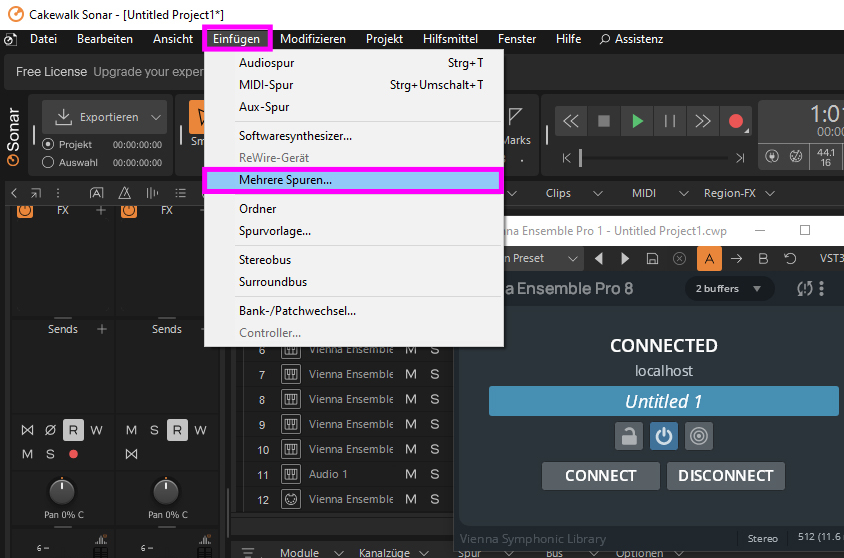Select plugin A comparison slot
This screenshot has width=844, height=558.
[x=709, y=259]
